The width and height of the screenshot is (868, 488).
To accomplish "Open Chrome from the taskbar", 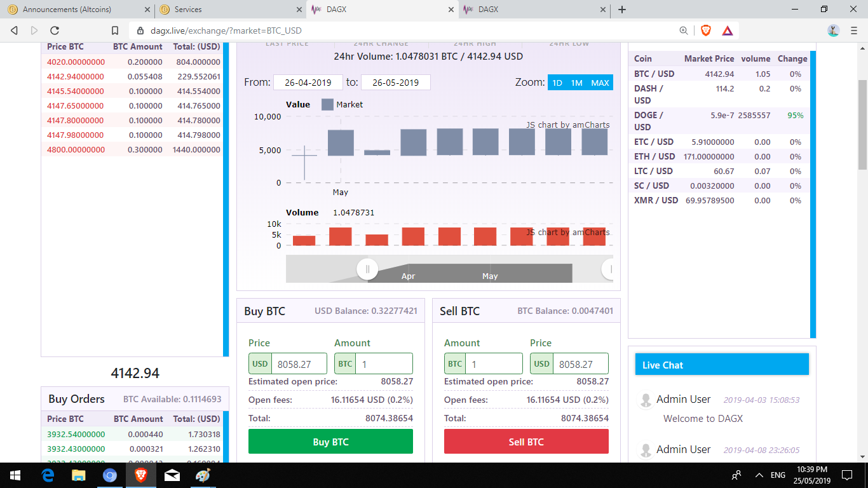I will [110, 475].
